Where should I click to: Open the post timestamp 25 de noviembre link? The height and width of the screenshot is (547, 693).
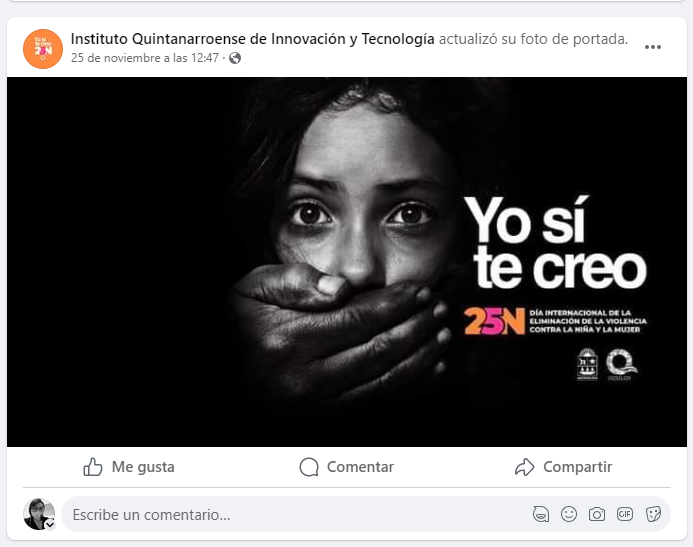pyautogui.click(x=145, y=58)
